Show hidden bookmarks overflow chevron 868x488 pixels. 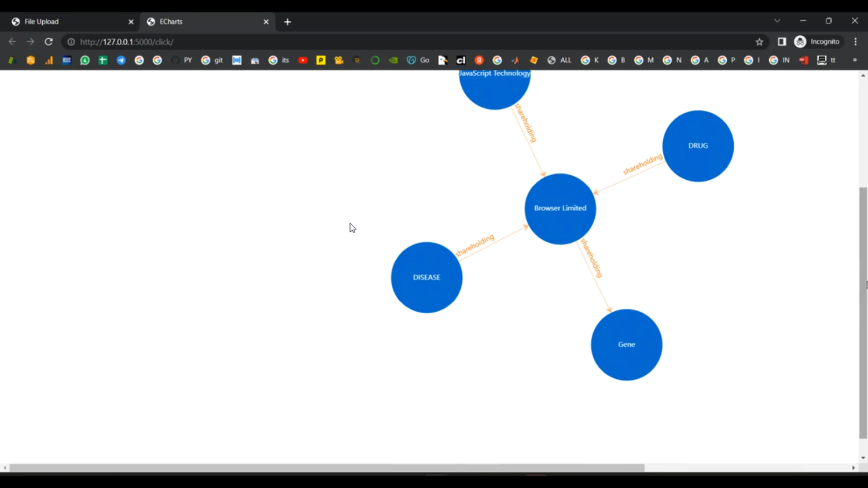855,60
